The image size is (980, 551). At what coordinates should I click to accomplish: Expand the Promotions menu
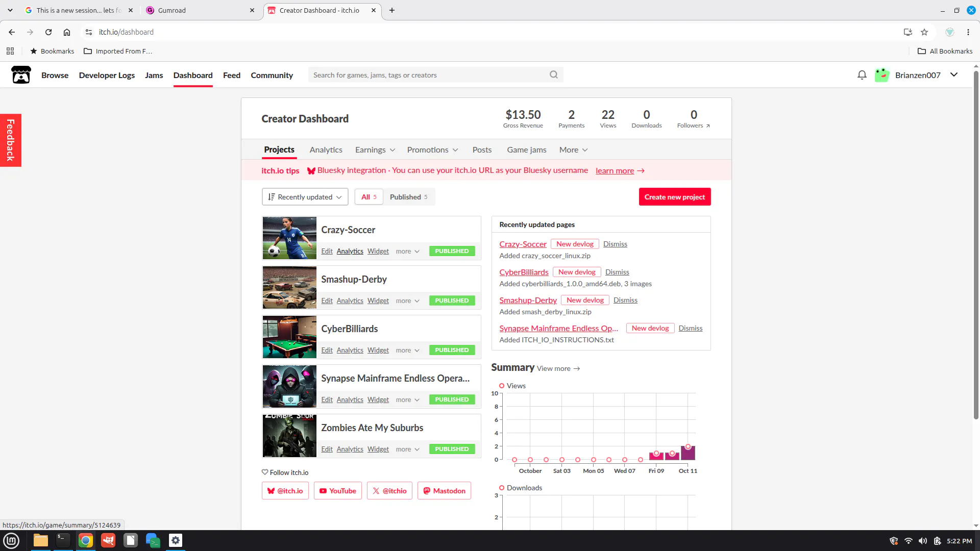[x=432, y=150]
